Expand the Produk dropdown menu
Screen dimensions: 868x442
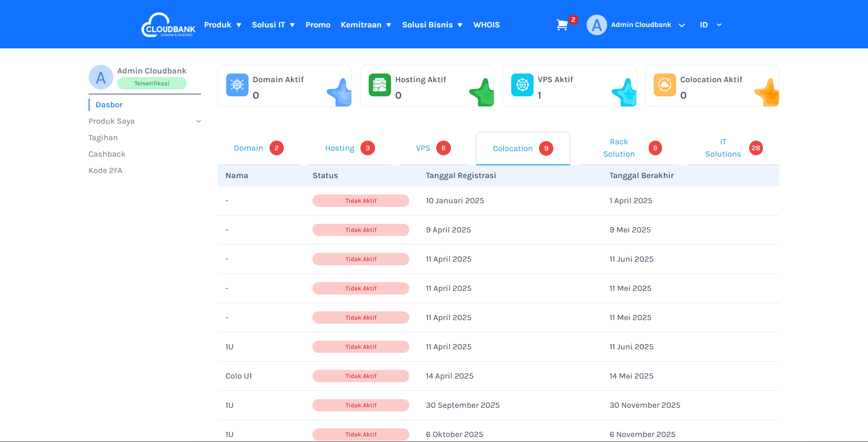[x=222, y=25]
